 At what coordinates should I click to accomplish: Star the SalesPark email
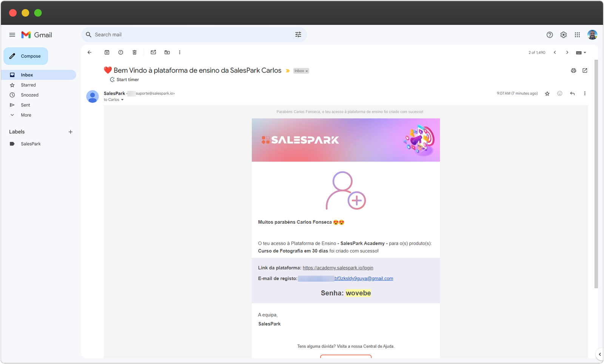[x=547, y=94]
